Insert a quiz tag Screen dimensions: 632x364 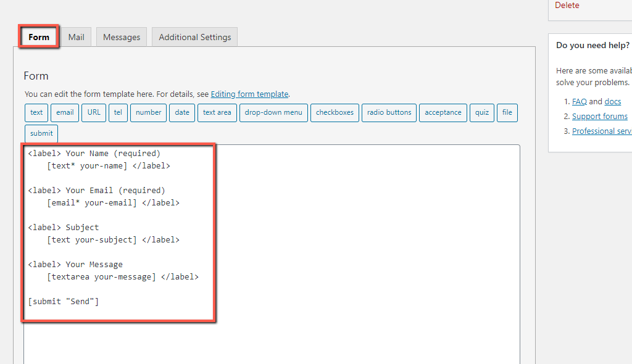481,112
